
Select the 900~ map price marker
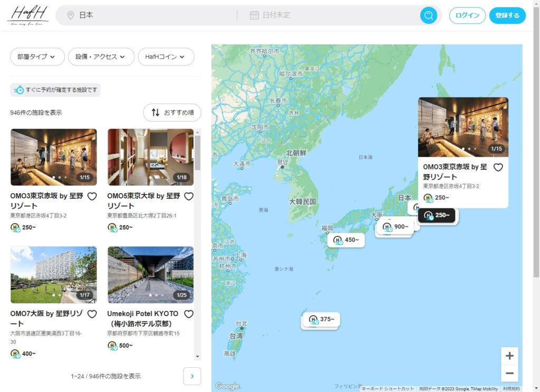pyautogui.click(x=396, y=227)
